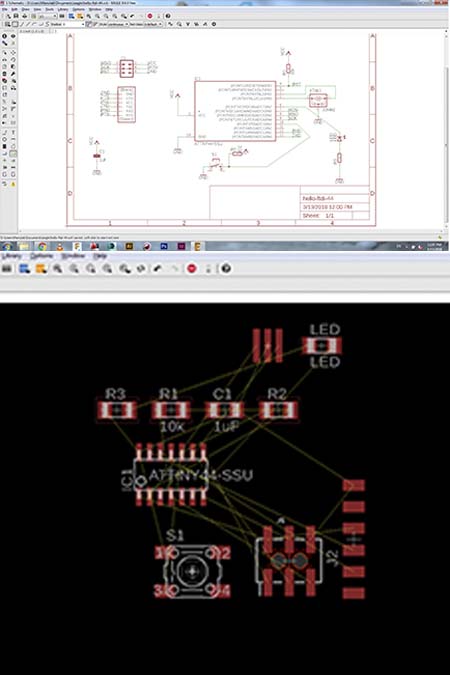
Task: Run the ERC check tool
Action: 4,183
